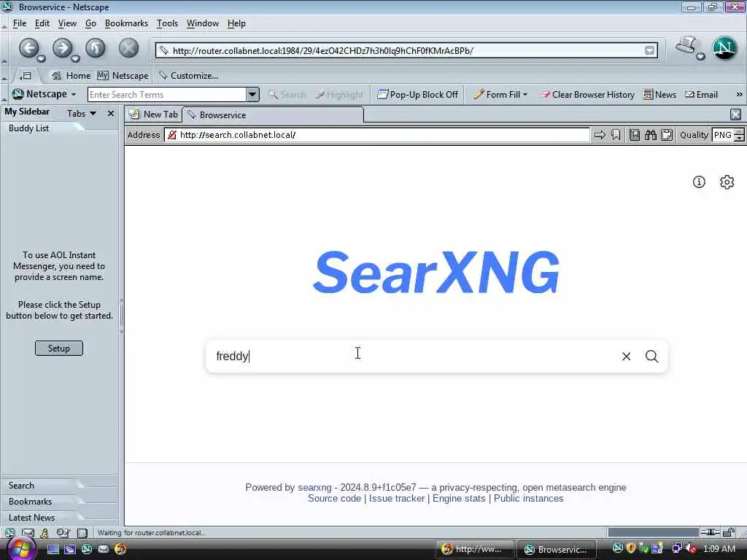Open the Public instances link
This screenshot has width=747, height=560.
pos(528,499)
